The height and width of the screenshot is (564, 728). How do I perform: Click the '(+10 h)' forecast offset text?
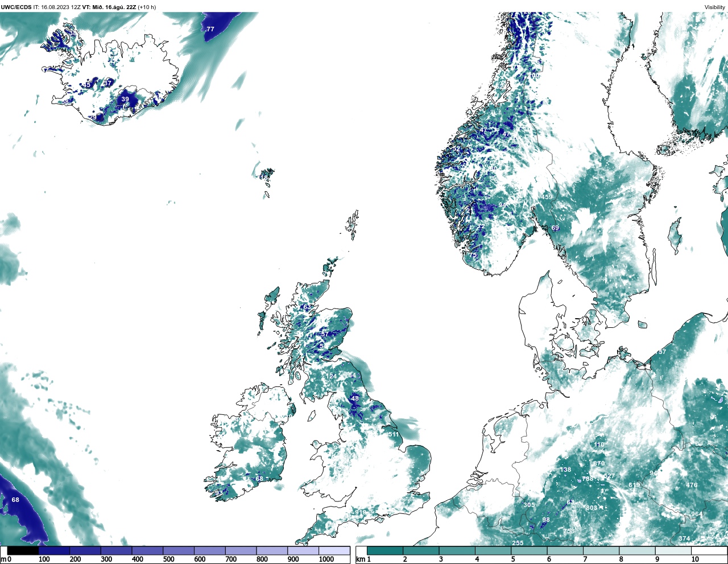pyautogui.click(x=147, y=7)
